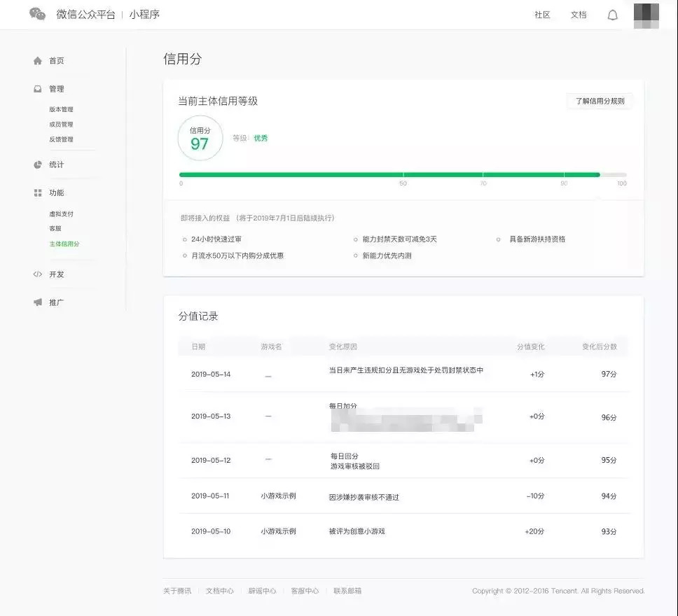Image resolution: width=678 pixels, height=616 pixels.
Task: Open the 客服中心 footer link
Action: pos(305,591)
